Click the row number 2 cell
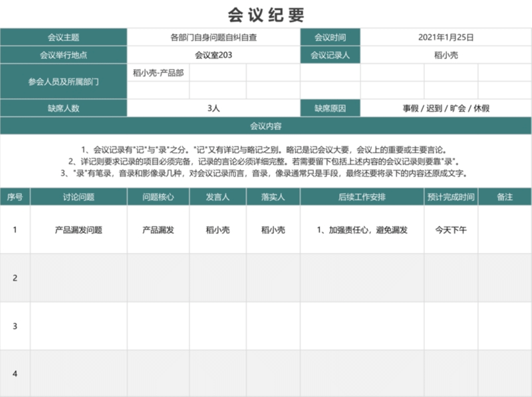Viewport: 532px width, 397px height. (15, 278)
